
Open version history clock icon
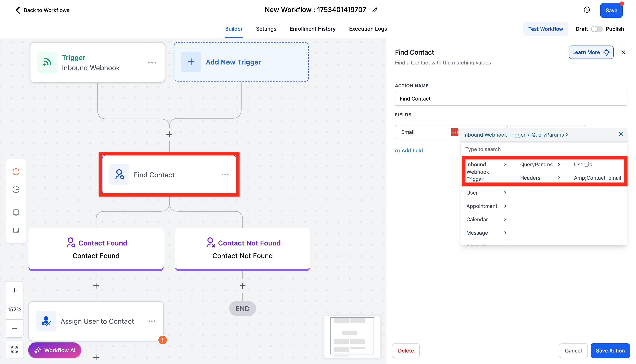(x=587, y=10)
